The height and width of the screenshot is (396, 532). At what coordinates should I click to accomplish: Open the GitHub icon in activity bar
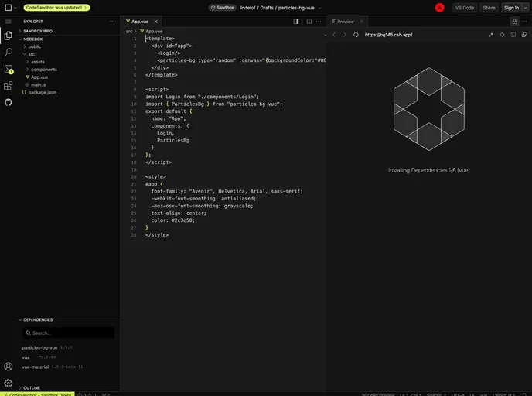[9, 102]
